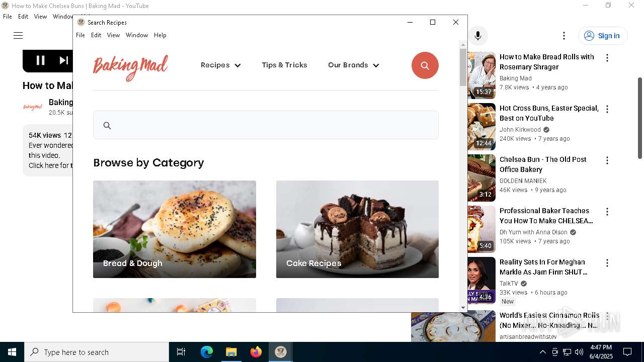Click the Search Recipes window vertical scrollbar thumb
This screenshot has width=644, height=362.
coord(463,67)
